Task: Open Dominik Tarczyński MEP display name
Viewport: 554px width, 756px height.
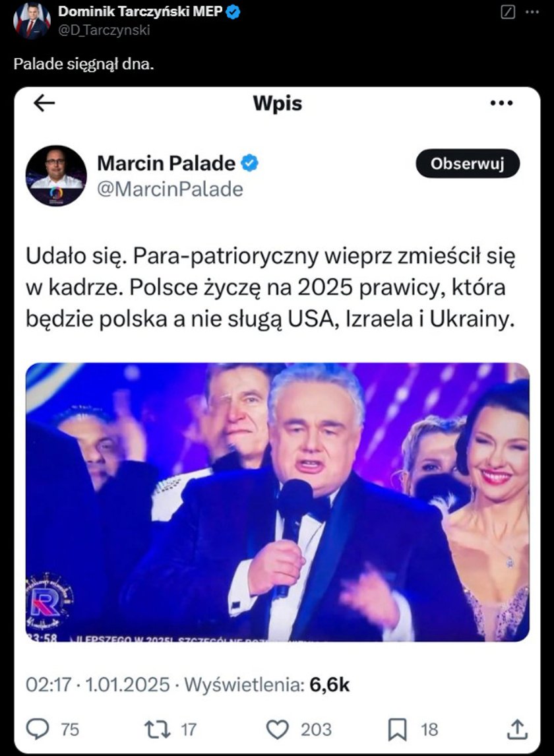Action: pyautogui.click(x=140, y=12)
